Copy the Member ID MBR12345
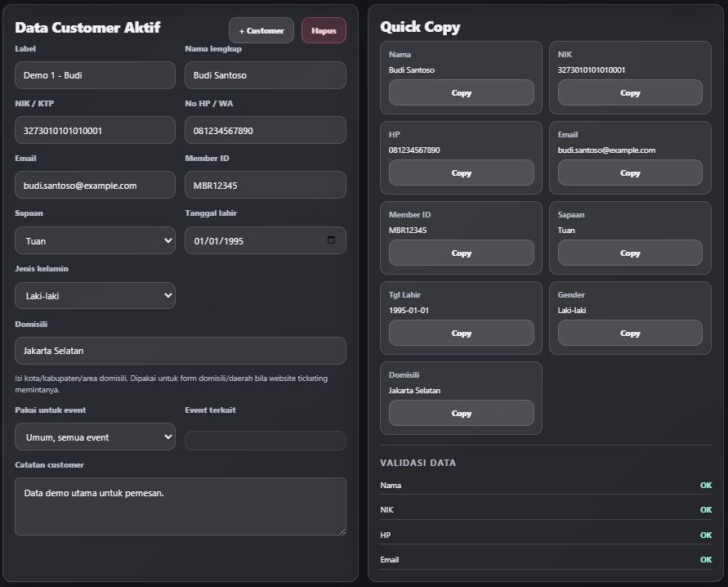Image resolution: width=728 pixels, height=587 pixels. (461, 253)
